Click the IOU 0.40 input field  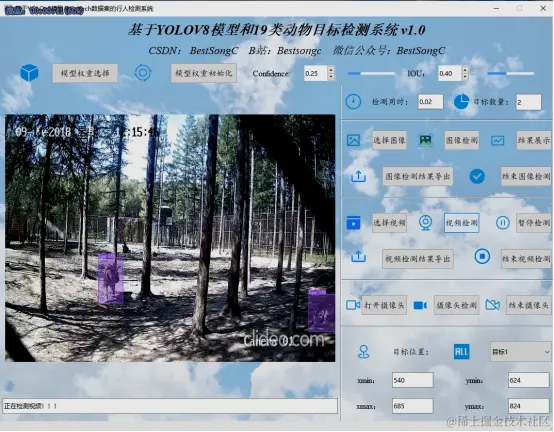(450, 73)
